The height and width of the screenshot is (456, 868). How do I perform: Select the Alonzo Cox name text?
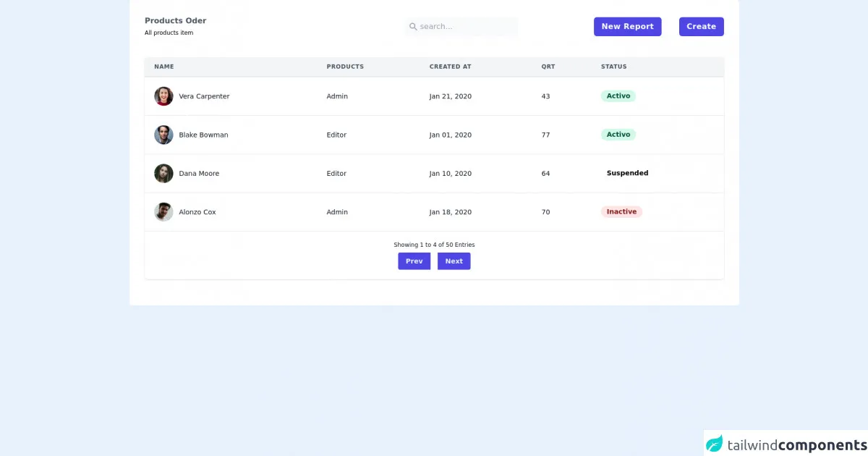pos(197,212)
